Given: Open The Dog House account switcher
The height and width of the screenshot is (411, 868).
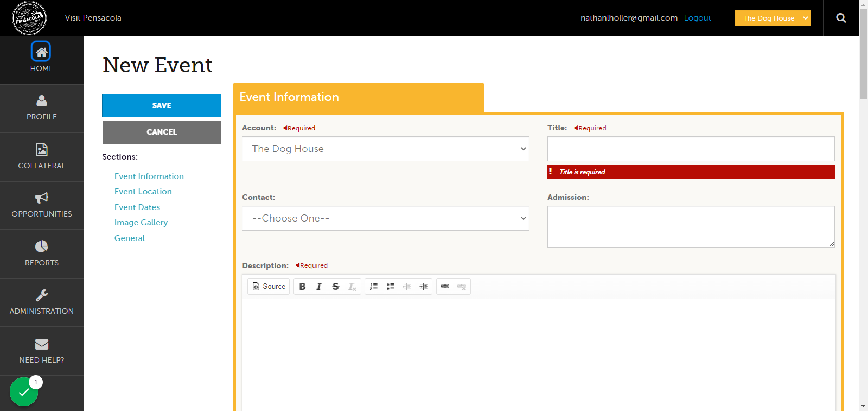Looking at the screenshot, I should (x=773, y=18).
